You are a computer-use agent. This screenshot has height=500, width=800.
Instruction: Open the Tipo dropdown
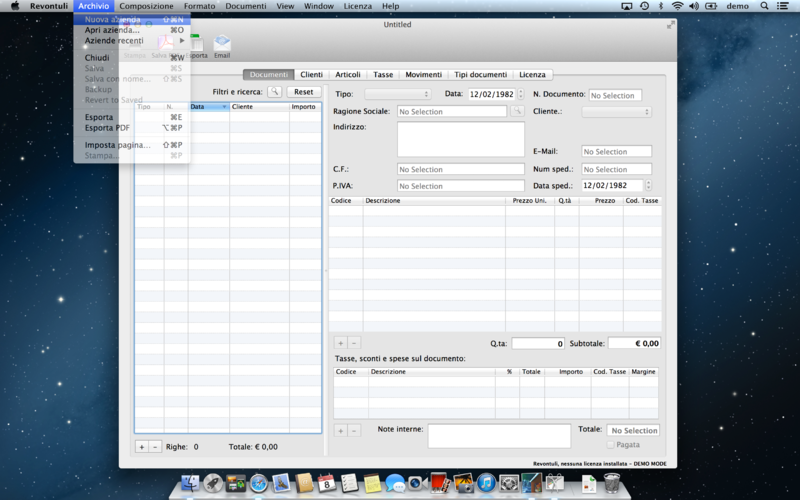(x=397, y=94)
